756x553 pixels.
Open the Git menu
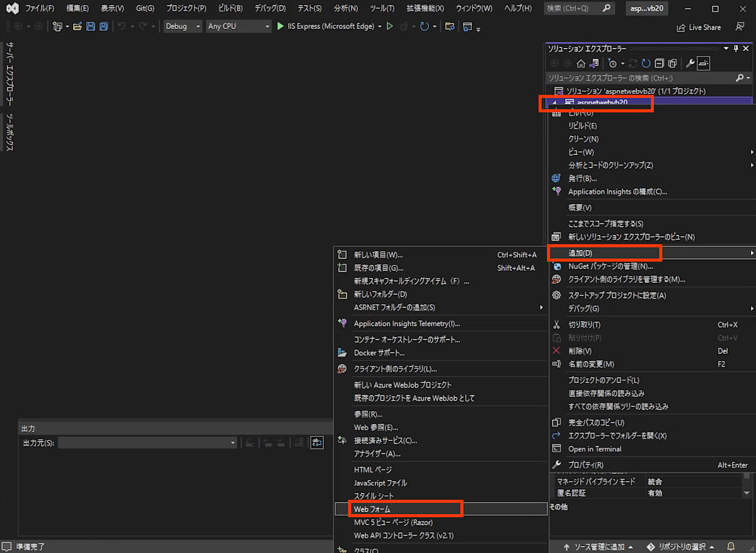pos(145,9)
